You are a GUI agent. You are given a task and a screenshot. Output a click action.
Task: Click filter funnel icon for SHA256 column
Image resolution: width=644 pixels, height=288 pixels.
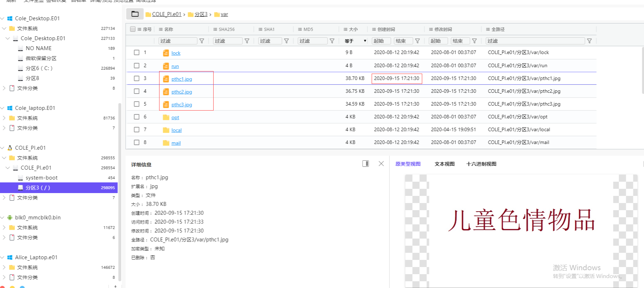click(x=247, y=41)
